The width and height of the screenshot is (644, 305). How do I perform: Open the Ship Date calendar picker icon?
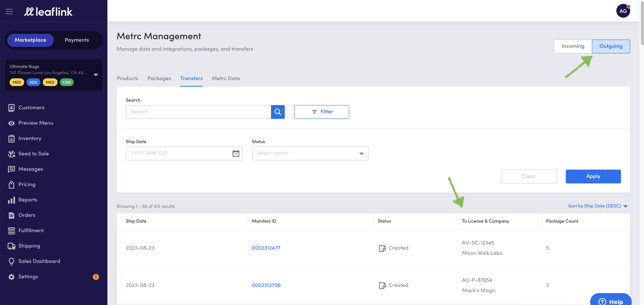point(236,153)
